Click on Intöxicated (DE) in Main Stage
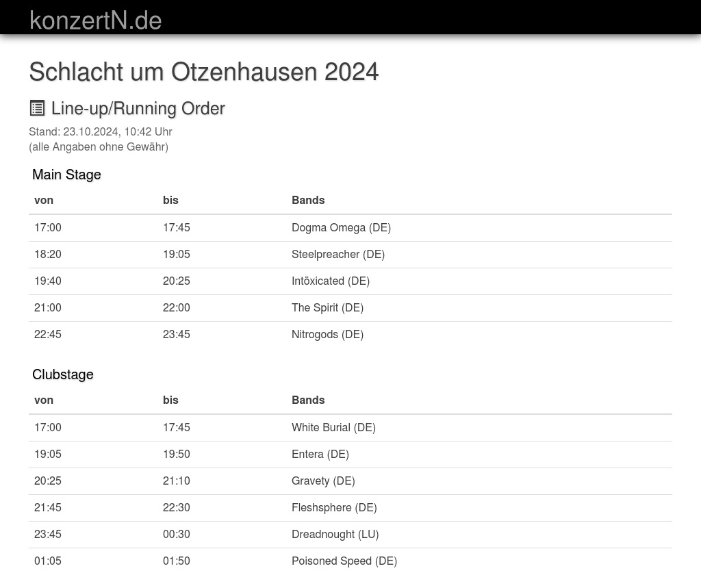The height and width of the screenshot is (588, 701). tap(331, 281)
